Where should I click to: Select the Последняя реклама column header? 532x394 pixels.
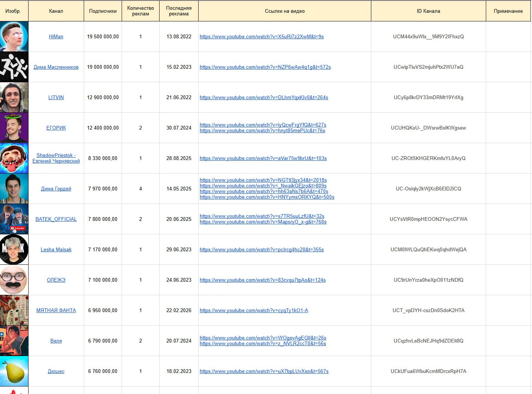pyautogui.click(x=179, y=11)
